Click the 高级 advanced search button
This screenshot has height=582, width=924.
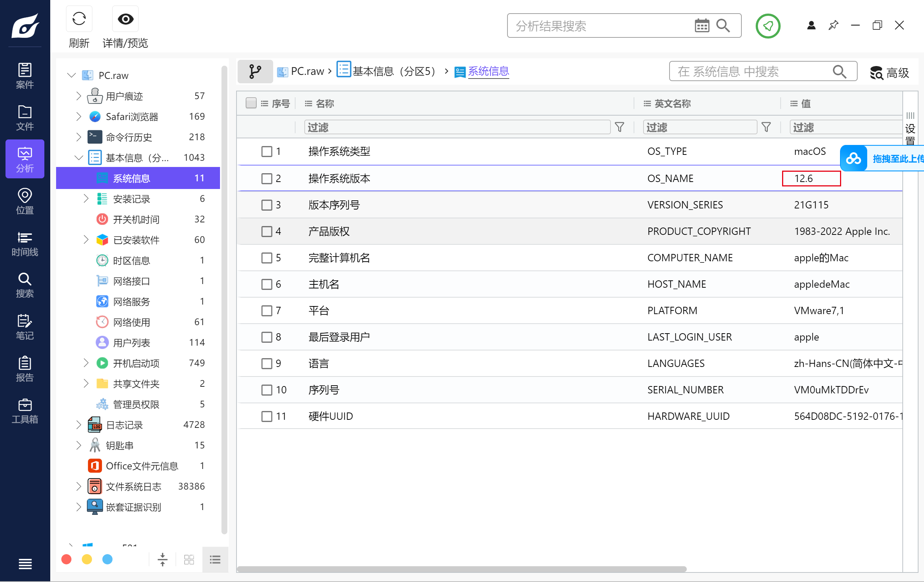click(x=889, y=72)
